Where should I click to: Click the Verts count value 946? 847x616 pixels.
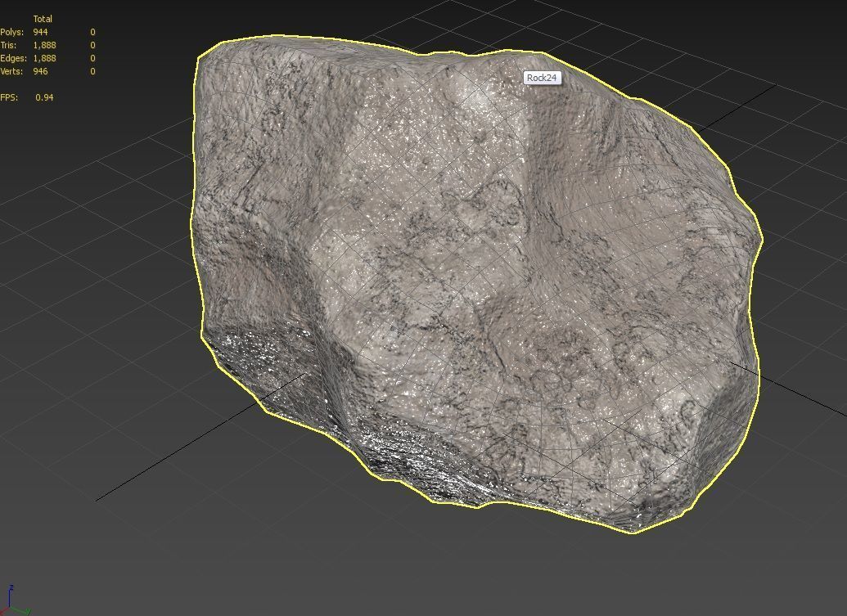(x=41, y=71)
